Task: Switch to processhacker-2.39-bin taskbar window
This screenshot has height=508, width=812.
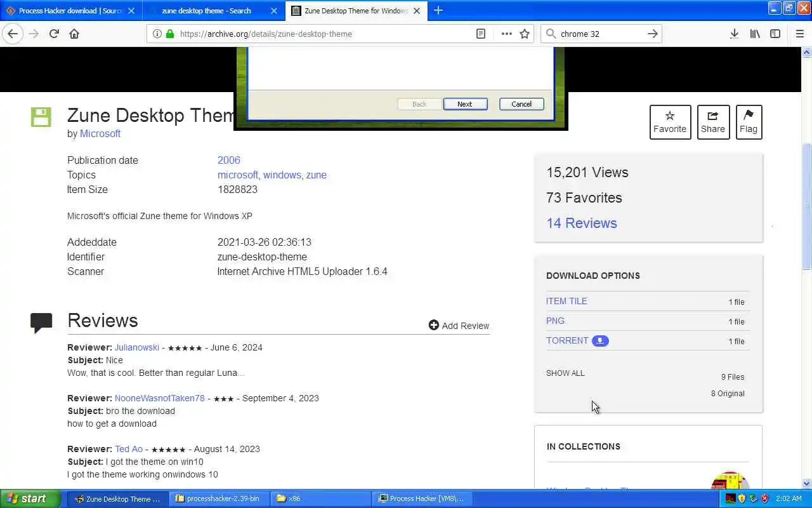Action: tap(219, 498)
